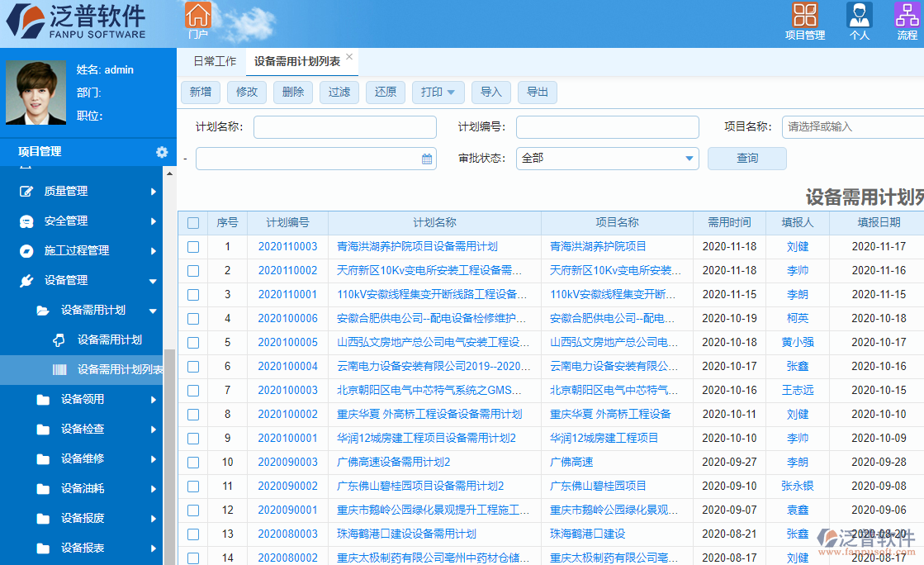Open the 个人 personal center icon
The height and width of the screenshot is (565, 924).
[859, 16]
